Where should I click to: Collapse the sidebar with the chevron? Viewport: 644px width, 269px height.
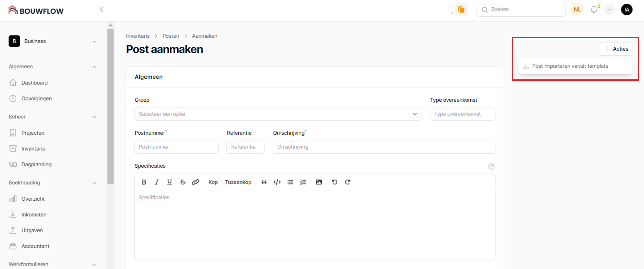[x=101, y=10]
